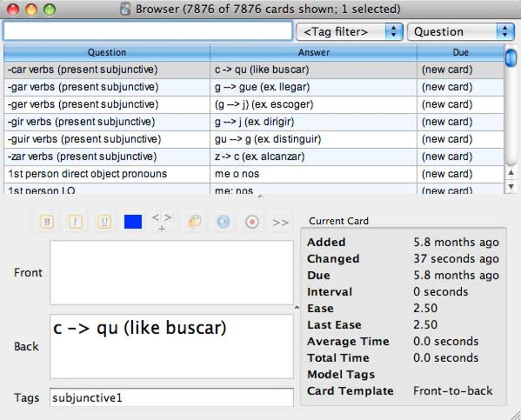
Task: Click answer cell '(g --> j) (ex. escoger)'
Action: 313,104
